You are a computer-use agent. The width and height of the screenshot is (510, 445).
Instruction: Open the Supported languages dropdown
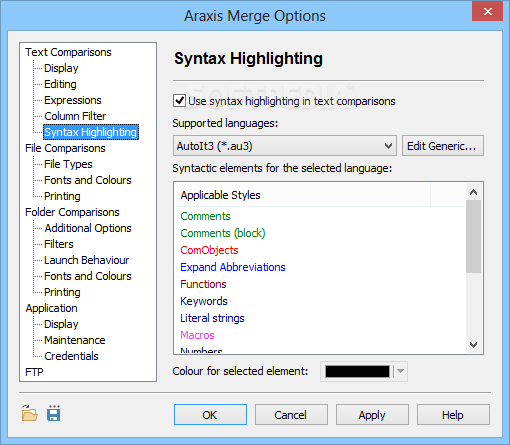coord(285,146)
